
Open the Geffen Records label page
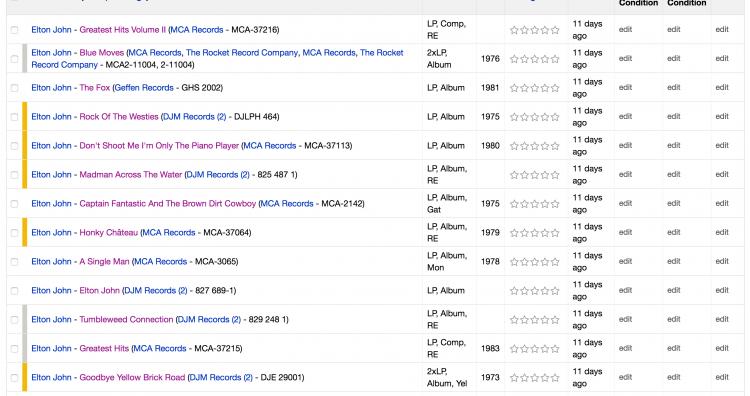tap(144, 88)
